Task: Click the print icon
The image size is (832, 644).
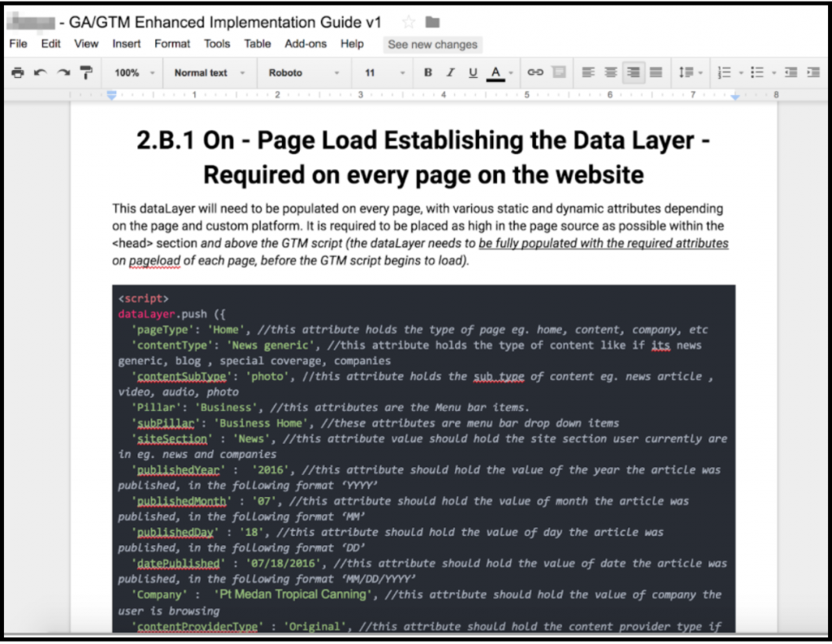Action: pos(18,73)
